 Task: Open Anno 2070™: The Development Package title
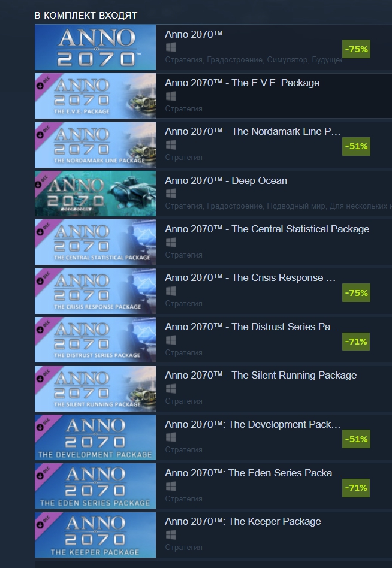coord(252,424)
